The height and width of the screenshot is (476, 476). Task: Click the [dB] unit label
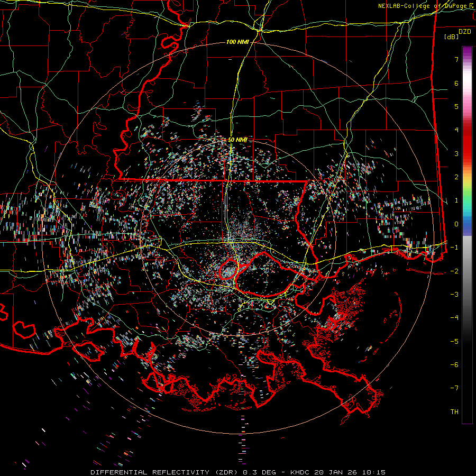(451, 36)
